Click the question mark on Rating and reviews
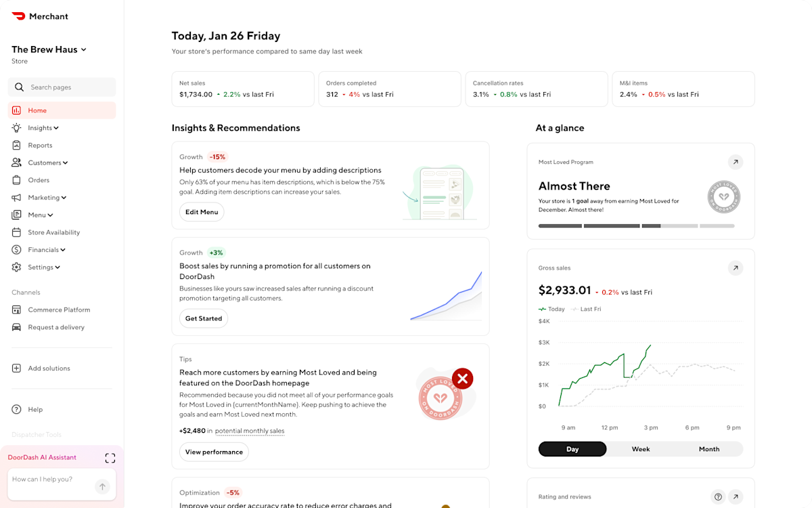 coord(718,496)
